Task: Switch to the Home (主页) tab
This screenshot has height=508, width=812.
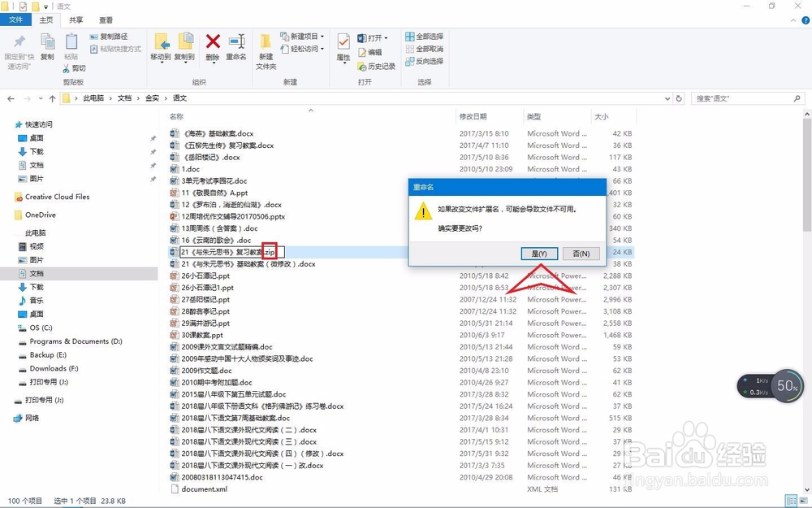Action: coord(46,20)
